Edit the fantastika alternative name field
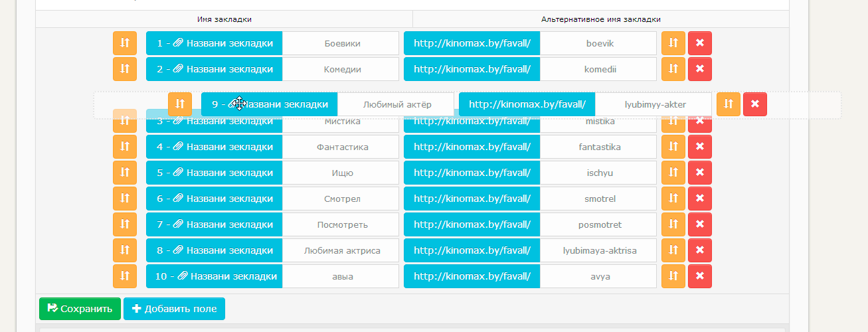This screenshot has height=332, width=868. 598,147
